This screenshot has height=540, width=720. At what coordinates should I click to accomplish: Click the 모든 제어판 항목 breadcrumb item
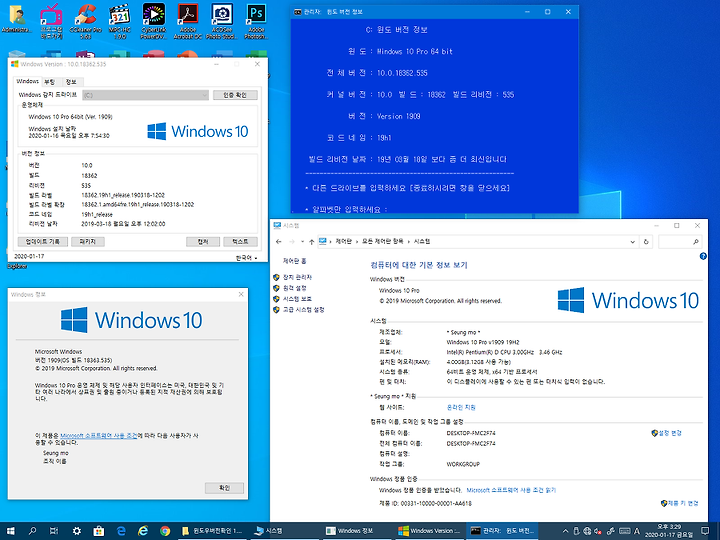[x=382, y=242]
